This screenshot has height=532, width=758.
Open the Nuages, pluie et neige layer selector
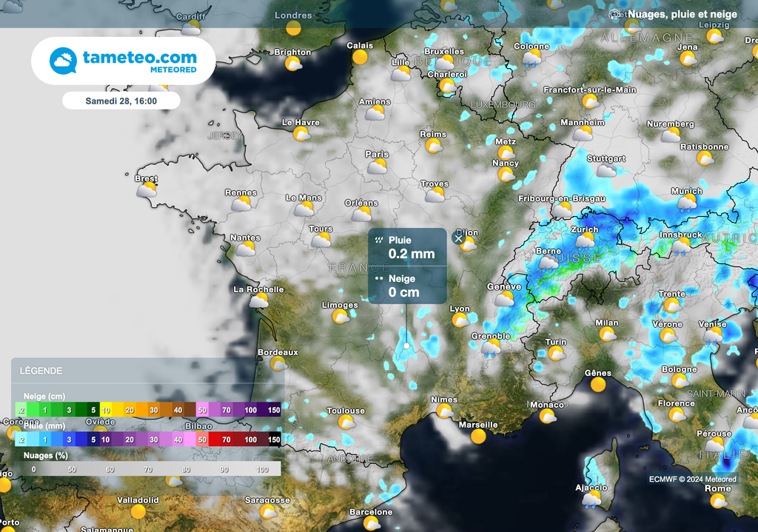[x=674, y=14]
